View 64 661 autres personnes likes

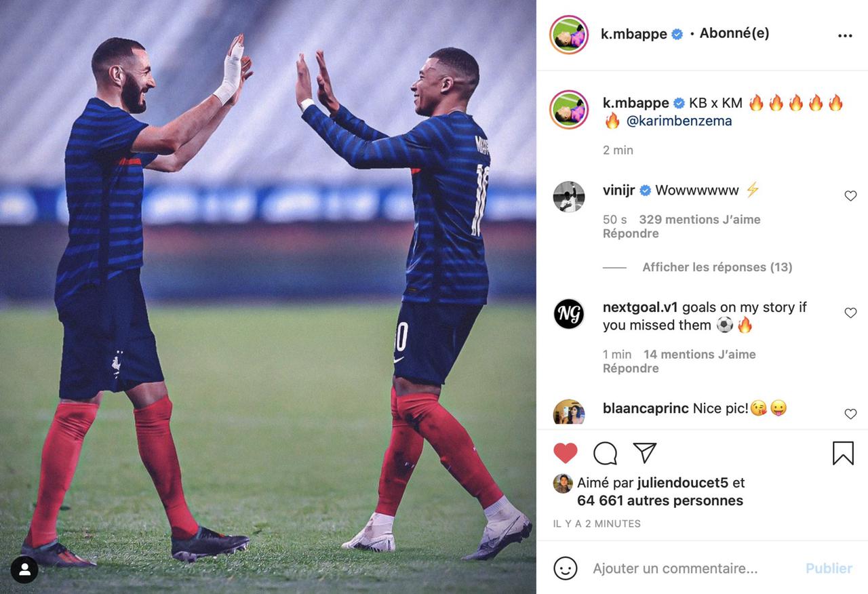tap(660, 501)
